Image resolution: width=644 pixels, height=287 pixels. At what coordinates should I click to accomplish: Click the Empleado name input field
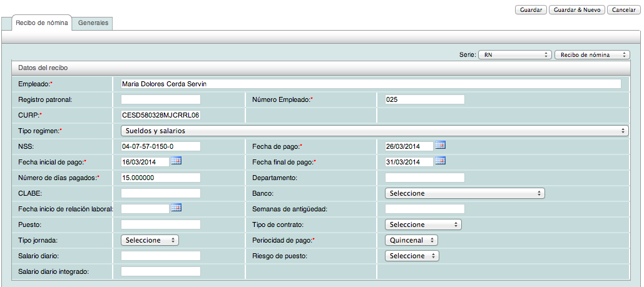(371, 84)
